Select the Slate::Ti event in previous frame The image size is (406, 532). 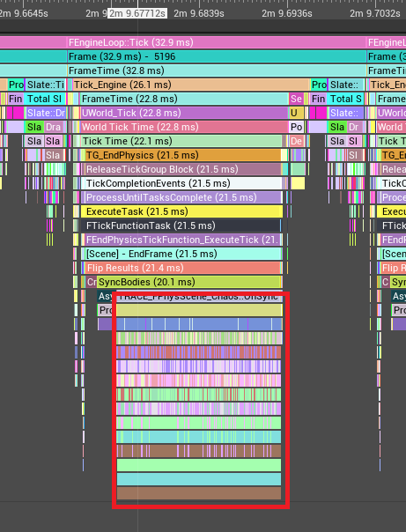pos(46,85)
